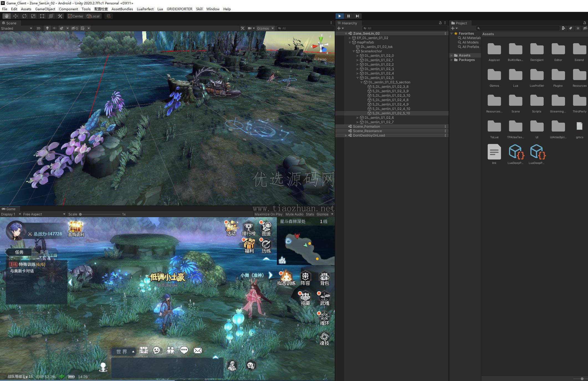Open the Lua folder in Assets

[515, 78]
